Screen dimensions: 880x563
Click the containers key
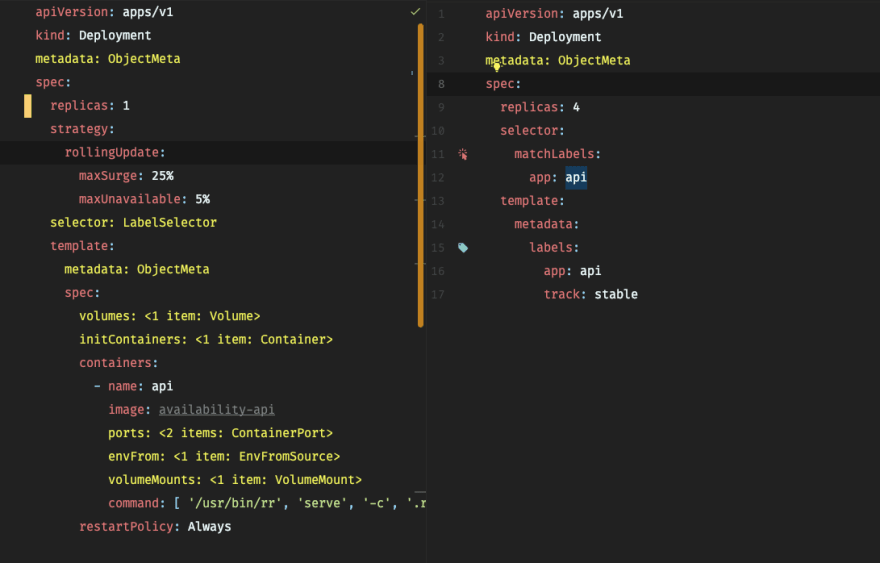coord(116,363)
